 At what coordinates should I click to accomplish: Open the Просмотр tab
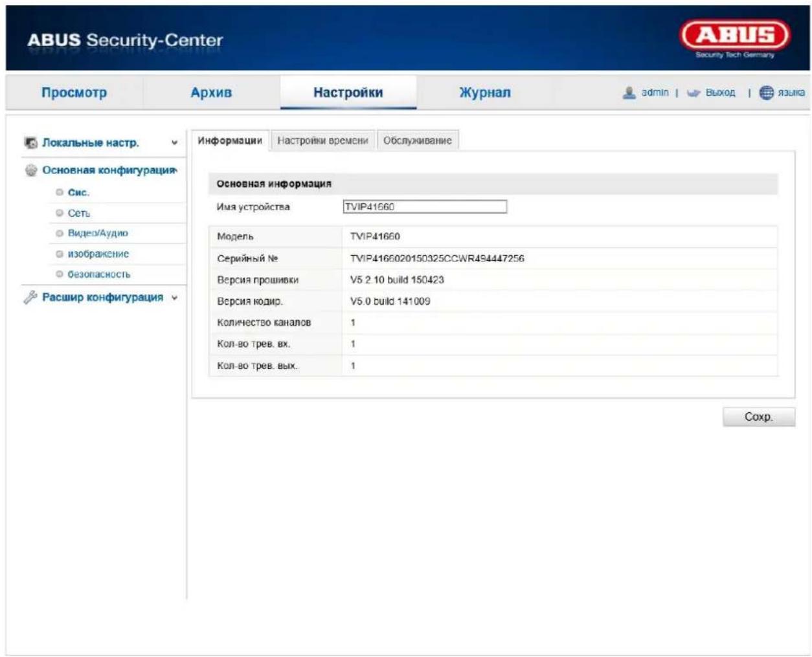(74, 93)
